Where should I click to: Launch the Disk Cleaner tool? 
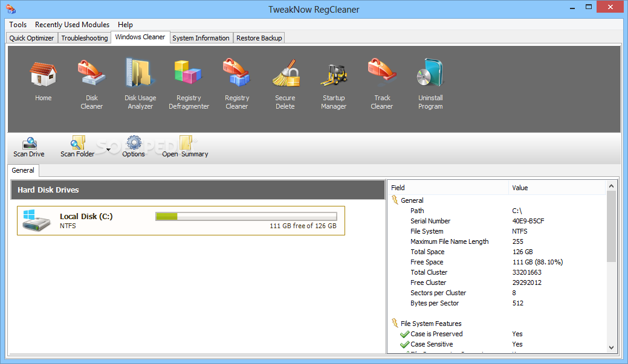(x=91, y=73)
